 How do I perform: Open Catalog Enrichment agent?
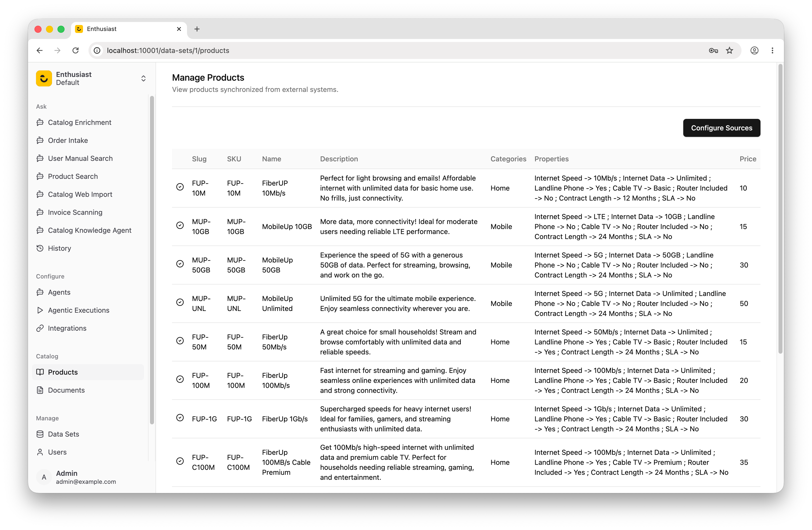click(x=79, y=122)
